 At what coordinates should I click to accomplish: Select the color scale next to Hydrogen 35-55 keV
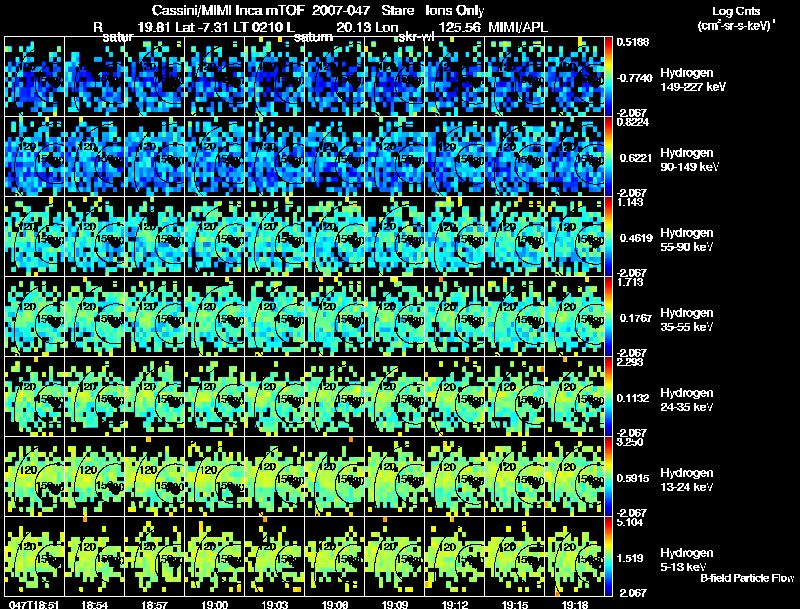(608, 317)
